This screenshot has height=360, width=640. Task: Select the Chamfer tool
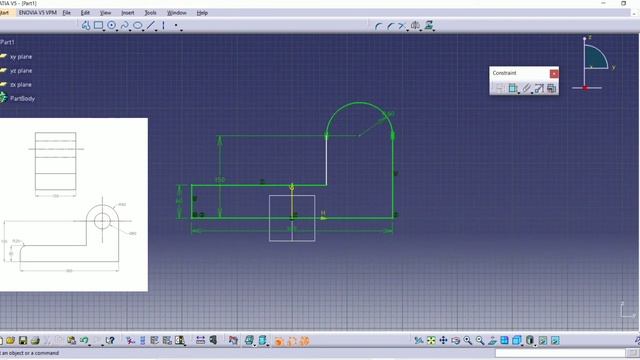pyautogui.click(x=391, y=26)
